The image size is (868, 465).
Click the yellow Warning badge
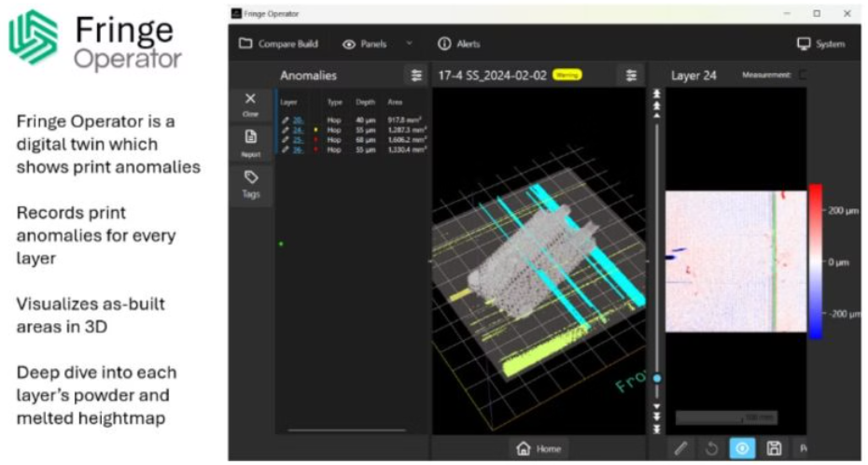[567, 75]
